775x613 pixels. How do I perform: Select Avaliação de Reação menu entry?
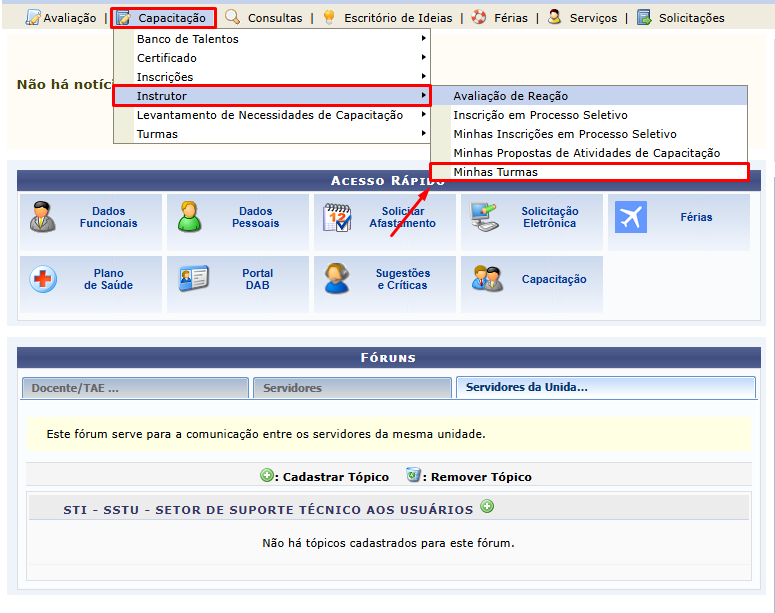pyautogui.click(x=589, y=96)
